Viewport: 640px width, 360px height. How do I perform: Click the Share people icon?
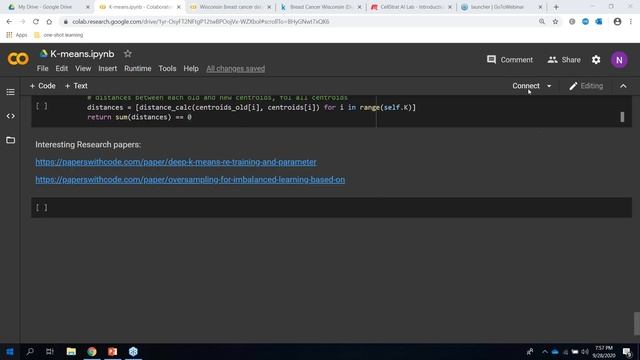(x=552, y=60)
